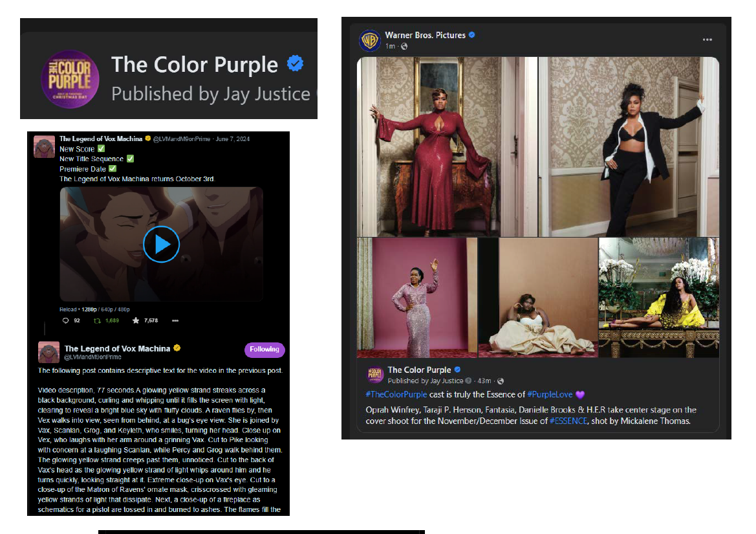Click the Warner Bros. Pictures logo avatar
756x534 pixels.
(x=371, y=41)
